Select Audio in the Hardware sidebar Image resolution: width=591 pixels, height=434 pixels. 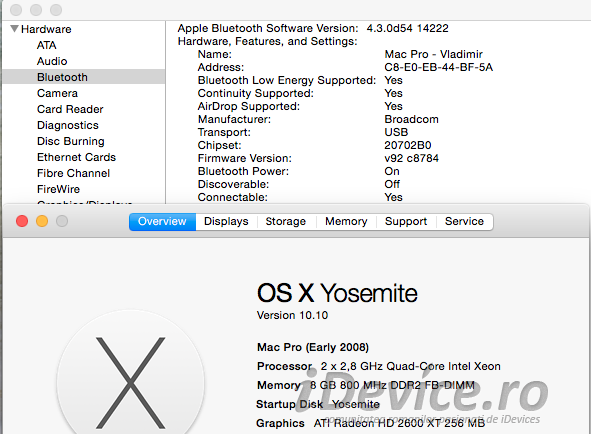click(52, 61)
